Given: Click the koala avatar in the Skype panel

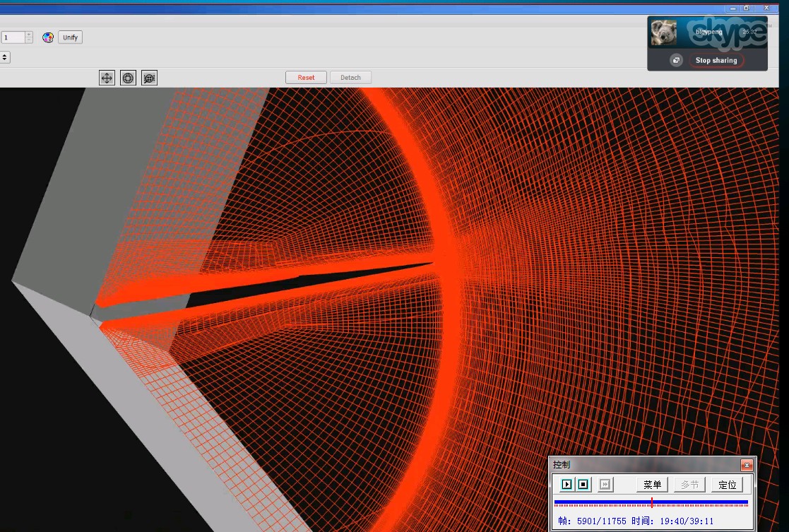Looking at the screenshot, I should click(663, 32).
